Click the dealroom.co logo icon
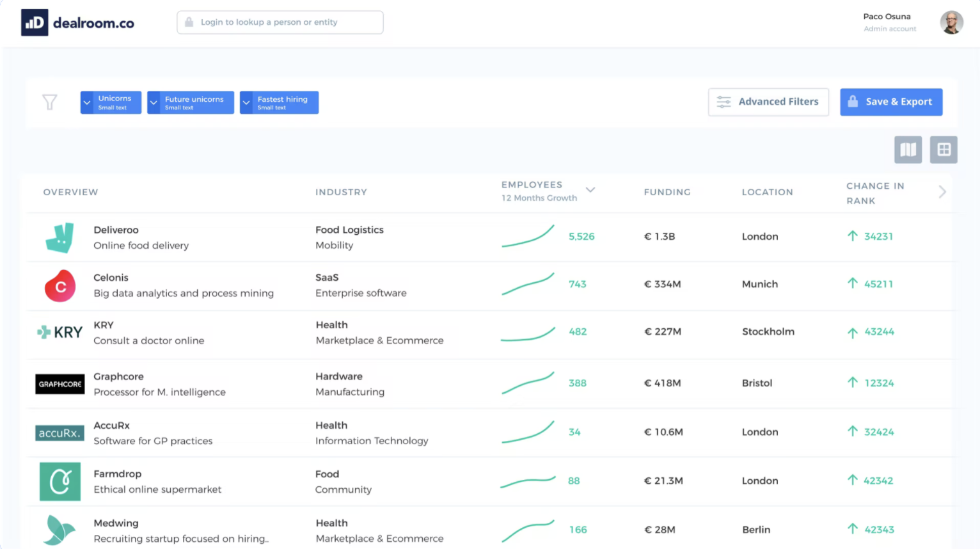The image size is (980, 549). pos(35,22)
